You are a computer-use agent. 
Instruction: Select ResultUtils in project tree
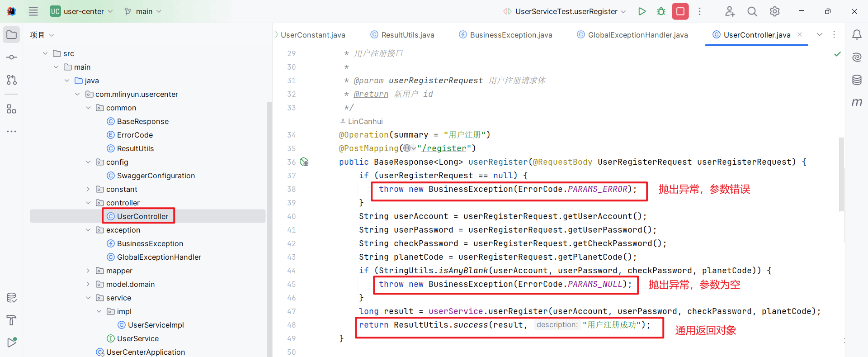[130, 148]
